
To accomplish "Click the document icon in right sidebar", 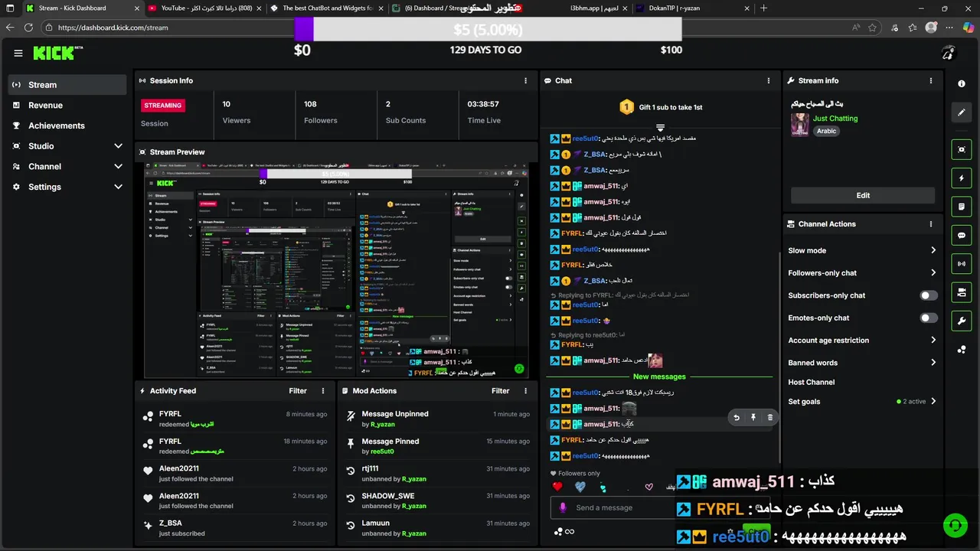I will click(x=962, y=207).
